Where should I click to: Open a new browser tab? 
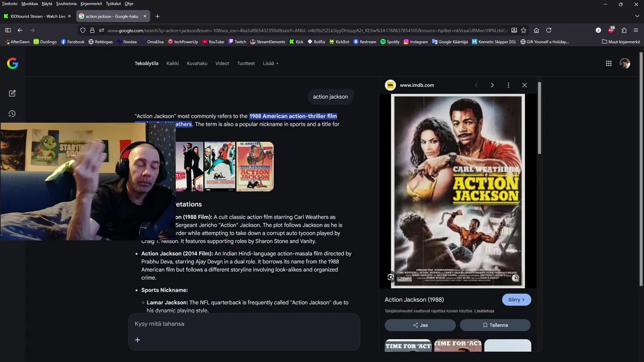157,16
